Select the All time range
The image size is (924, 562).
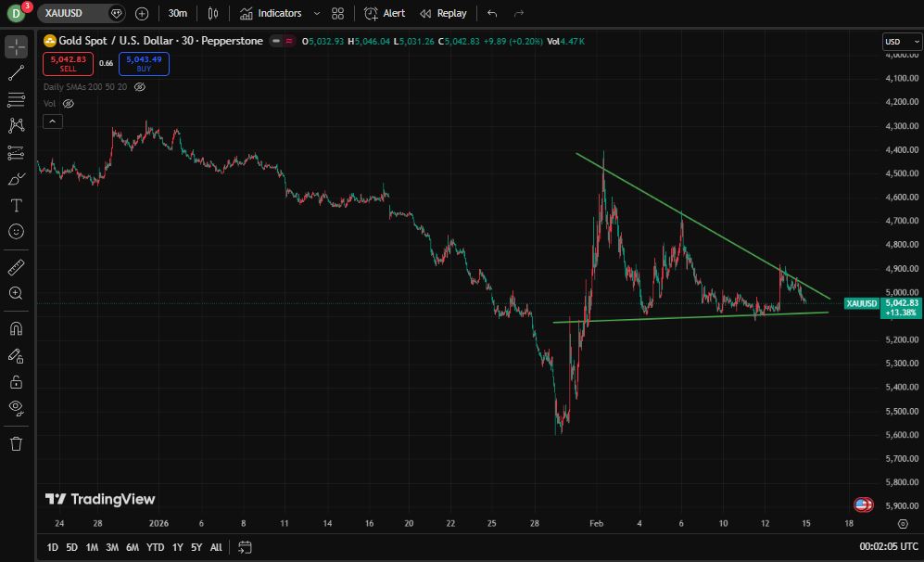click(216, 547)
